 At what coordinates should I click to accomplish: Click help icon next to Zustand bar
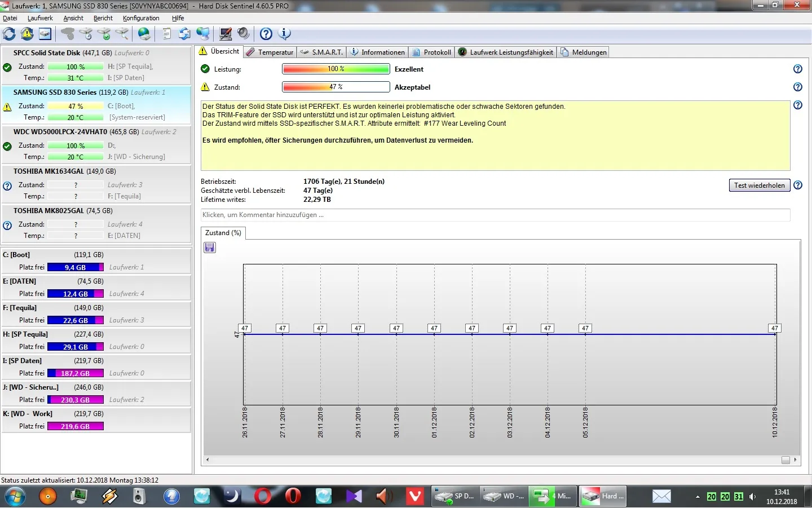(x=797, y=87)
